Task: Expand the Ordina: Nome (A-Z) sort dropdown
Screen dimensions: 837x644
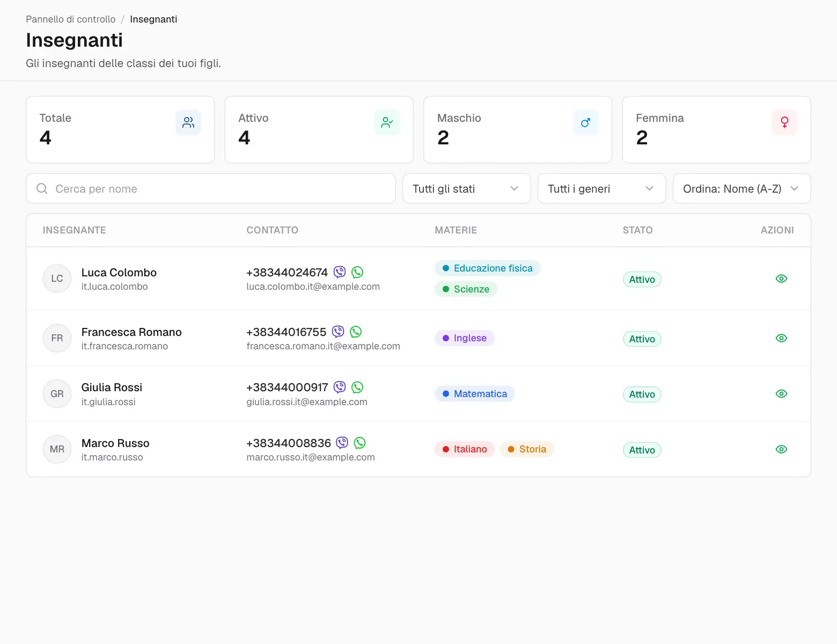Action: pyautogui.click(x=742, y=188)
